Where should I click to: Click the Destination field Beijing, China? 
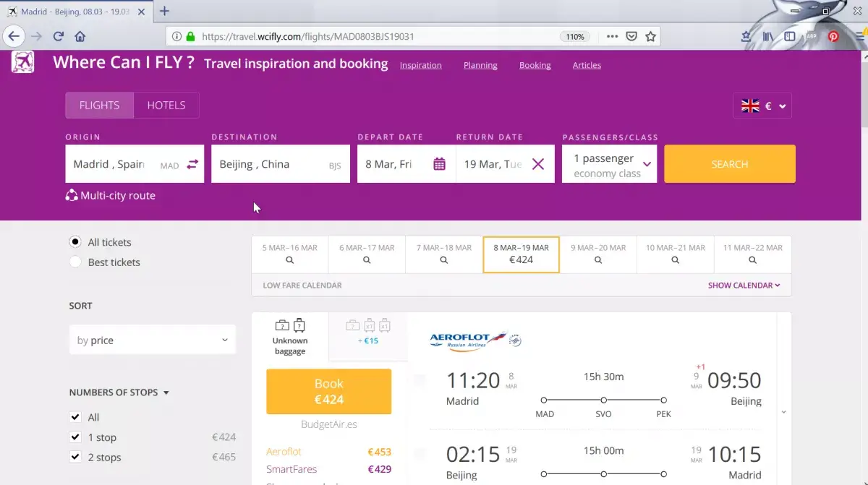[x=281, y=164]
